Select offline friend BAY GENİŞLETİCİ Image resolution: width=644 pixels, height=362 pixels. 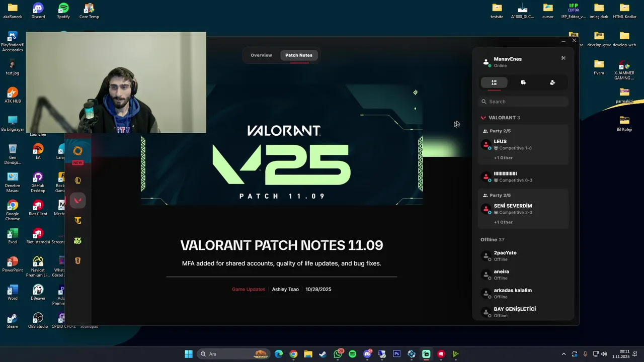[x=523, y=312]
